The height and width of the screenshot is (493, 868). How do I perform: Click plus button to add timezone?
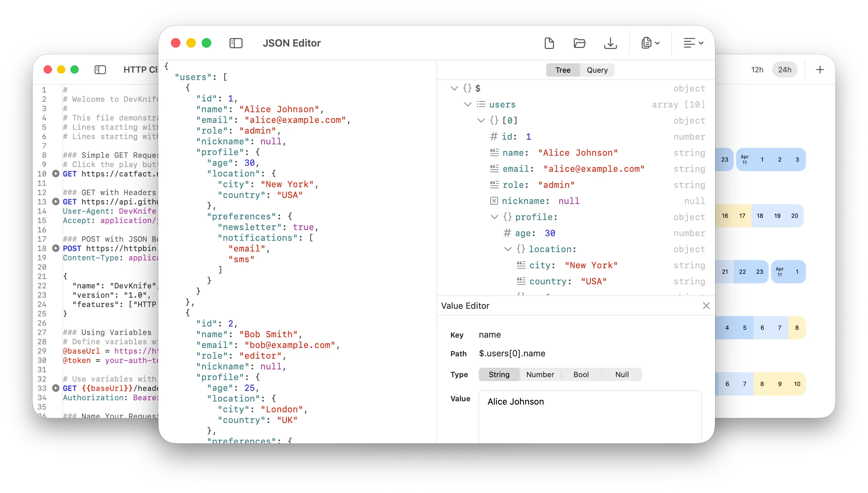[819, 70]
